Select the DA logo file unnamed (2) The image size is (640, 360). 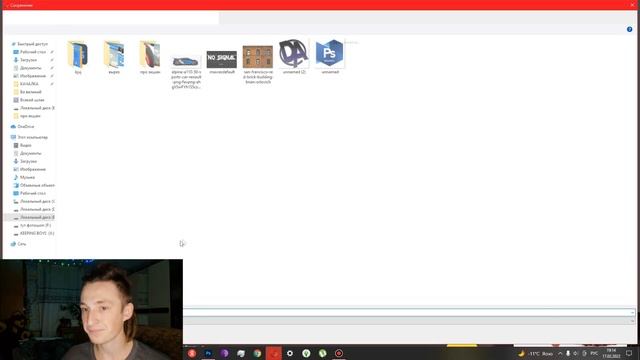[x=293, y=53]
